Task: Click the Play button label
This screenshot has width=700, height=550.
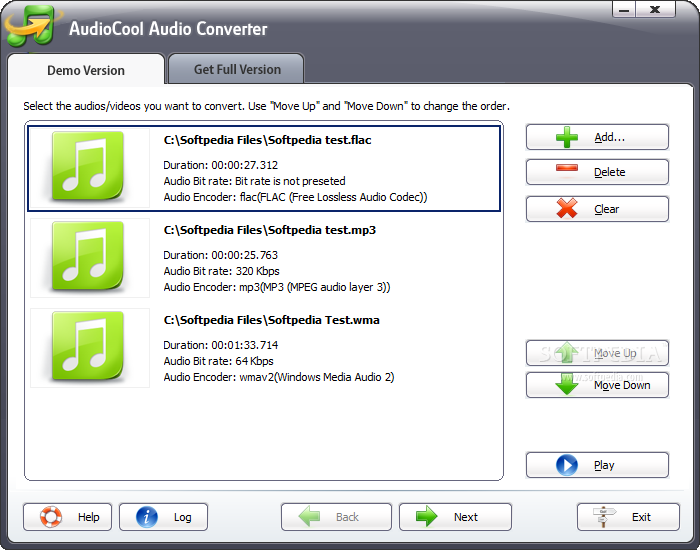Action: [604, 465]
